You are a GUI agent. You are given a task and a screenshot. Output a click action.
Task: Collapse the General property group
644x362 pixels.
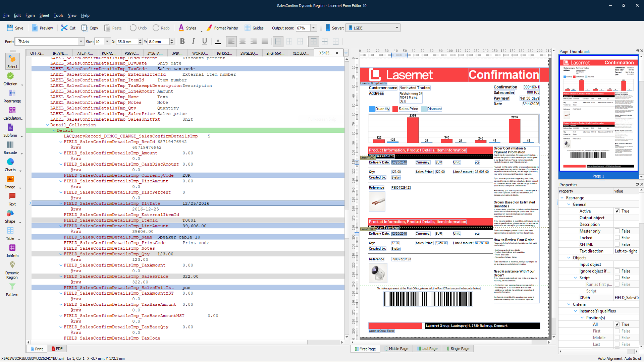(x=569, y=204)
